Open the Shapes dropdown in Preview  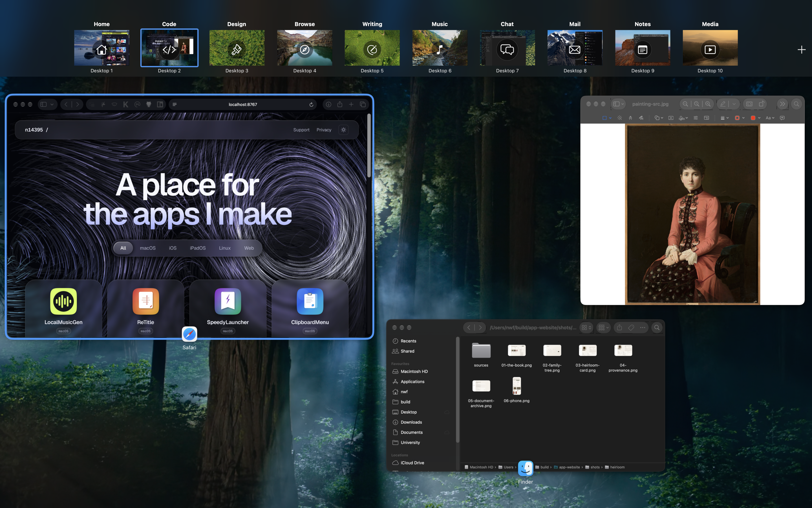click(659, 118)
